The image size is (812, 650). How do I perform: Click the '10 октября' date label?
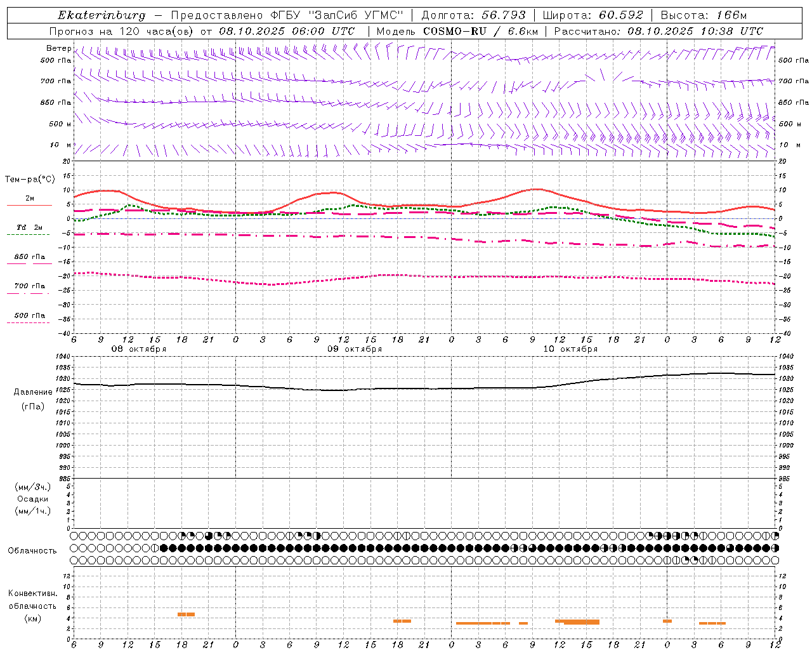[x=570, y=349]
